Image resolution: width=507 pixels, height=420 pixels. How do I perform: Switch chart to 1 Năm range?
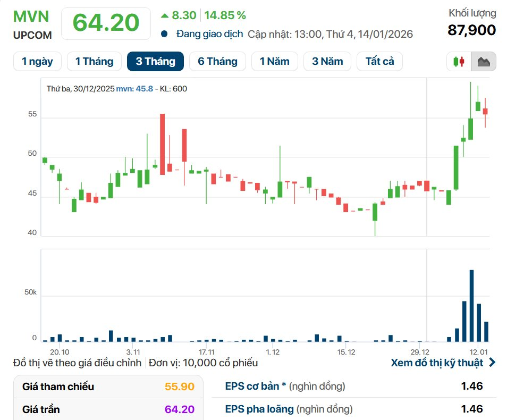click(x=274, y=62)
